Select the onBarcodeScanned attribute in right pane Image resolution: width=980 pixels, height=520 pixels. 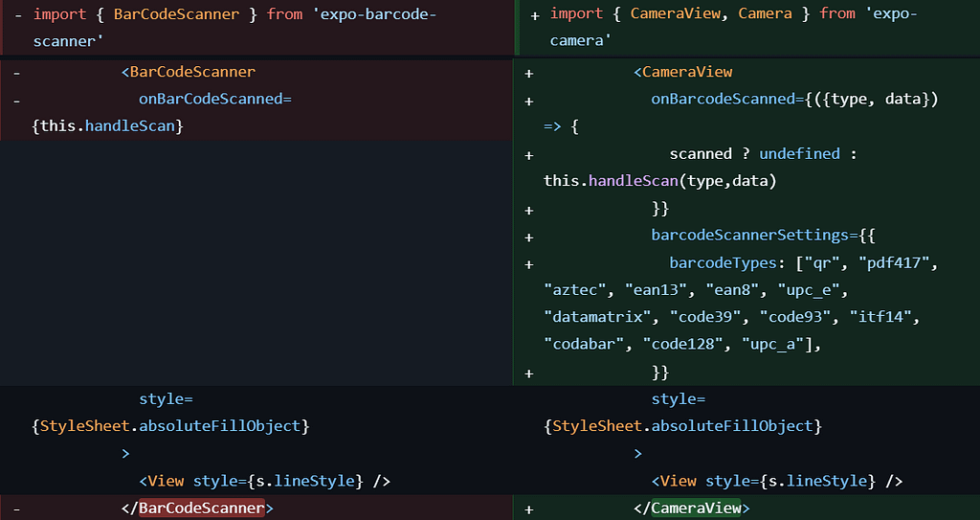click(727, 99)
